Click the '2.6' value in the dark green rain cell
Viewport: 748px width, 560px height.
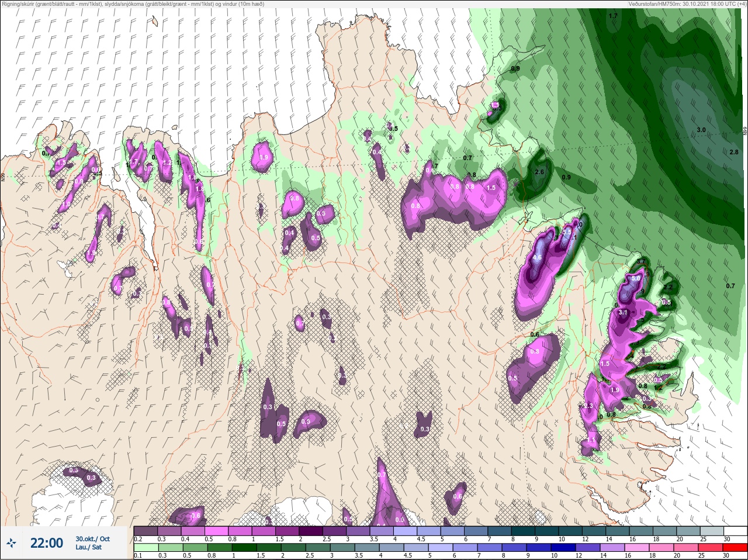(539, 172)
